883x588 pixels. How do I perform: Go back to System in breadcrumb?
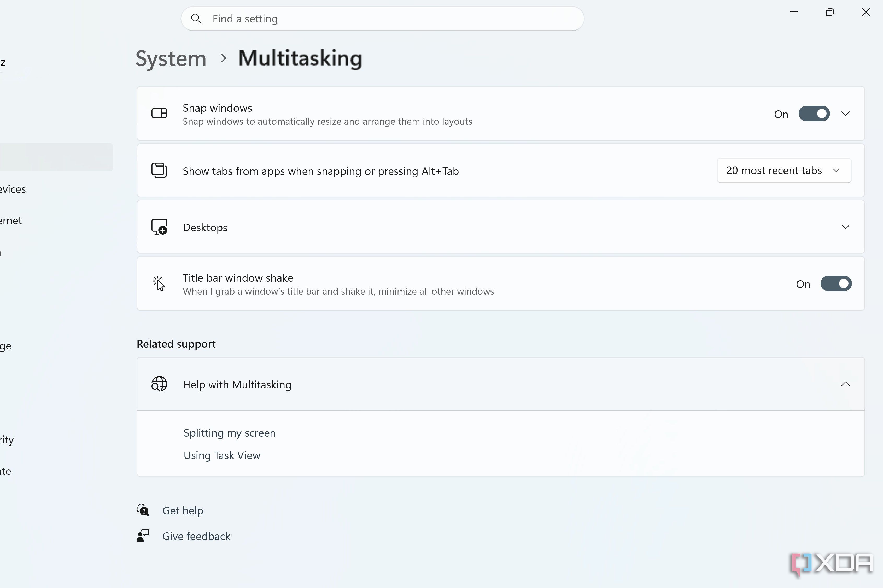coord(171,59)
